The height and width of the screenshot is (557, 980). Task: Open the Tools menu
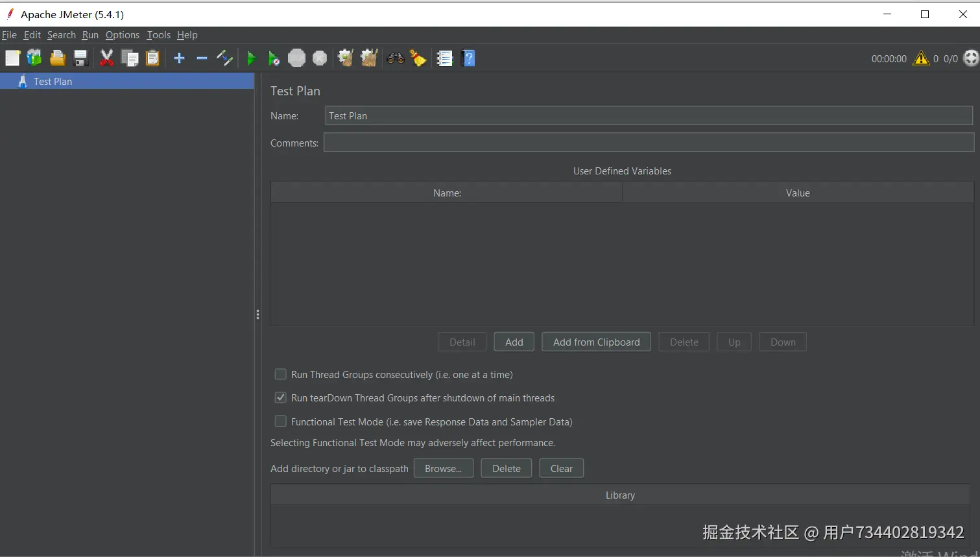tap(158, 35)
